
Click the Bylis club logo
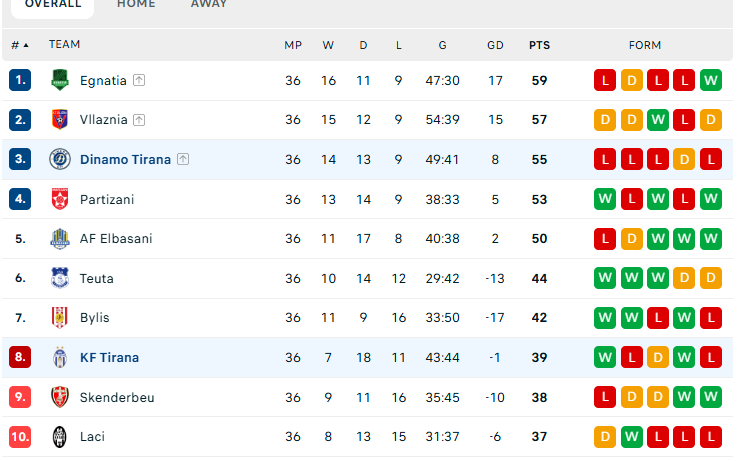pyautogui.click(x=60, y=318)
